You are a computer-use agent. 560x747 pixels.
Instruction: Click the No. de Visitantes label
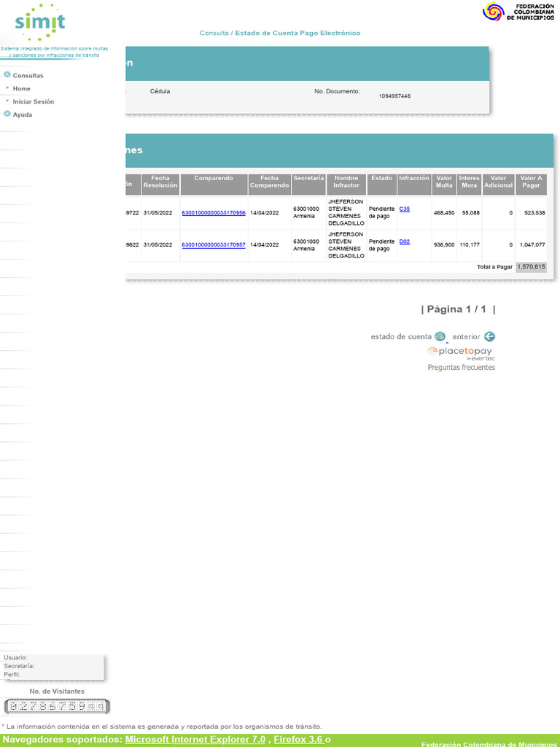pyautogui.click(x=57, y=692)
